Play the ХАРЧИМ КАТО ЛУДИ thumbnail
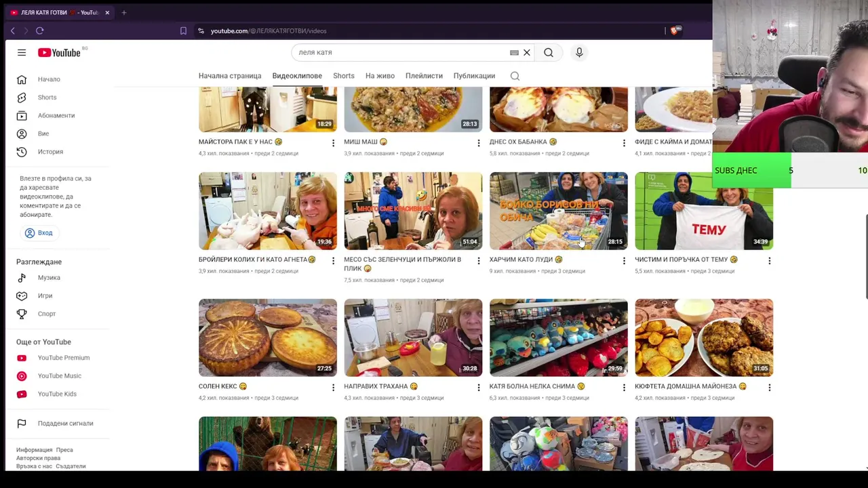Image resolution: width=868 pixels, height=488 pixels. tap(559, 211)
